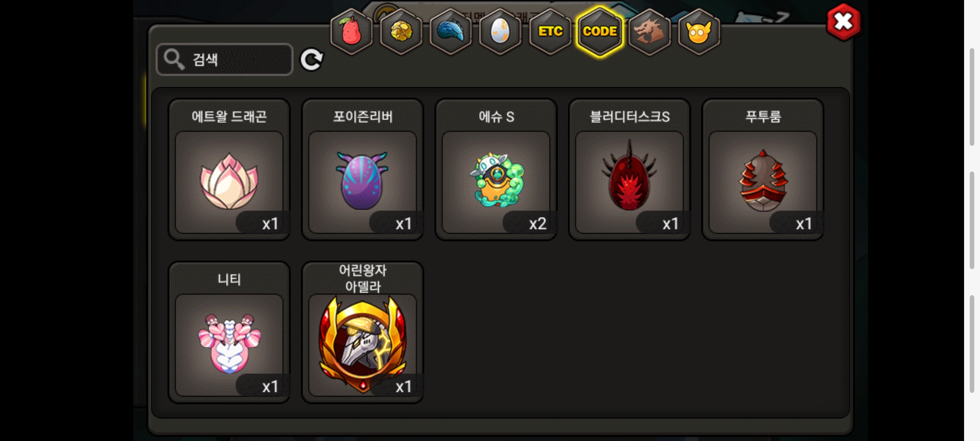
Task: Select the 어린왕자 아델라 golden emblem item
Action: tap(363, 332)
